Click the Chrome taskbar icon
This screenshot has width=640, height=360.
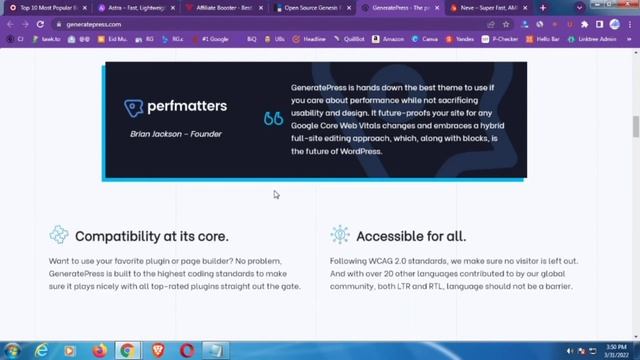pos(128,351)
